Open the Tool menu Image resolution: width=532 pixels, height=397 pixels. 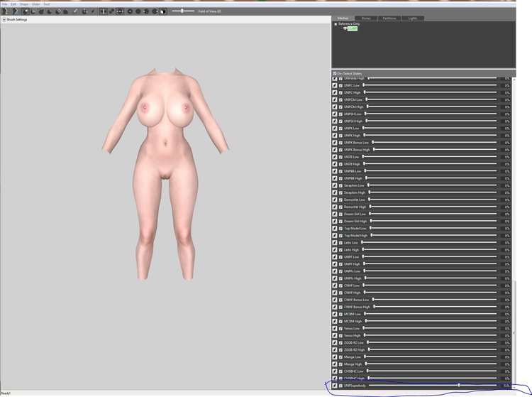(47, 4)
